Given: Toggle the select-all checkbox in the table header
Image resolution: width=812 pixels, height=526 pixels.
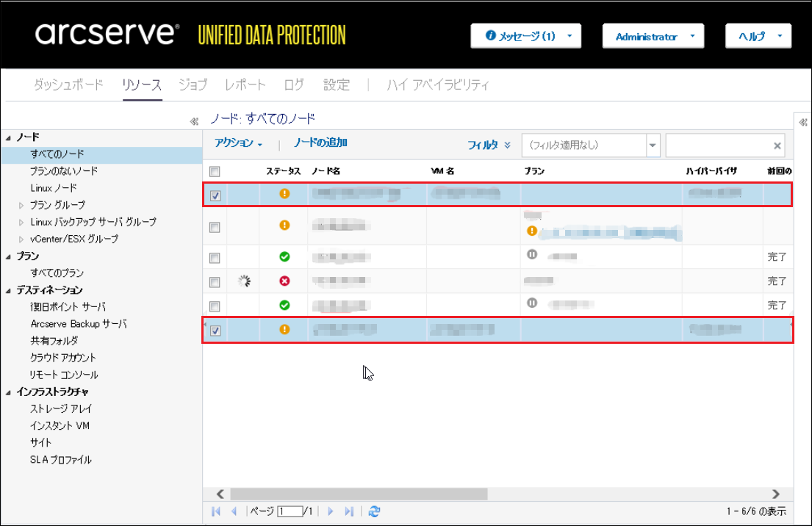Looking at the screenshot, I should [215, 171].
